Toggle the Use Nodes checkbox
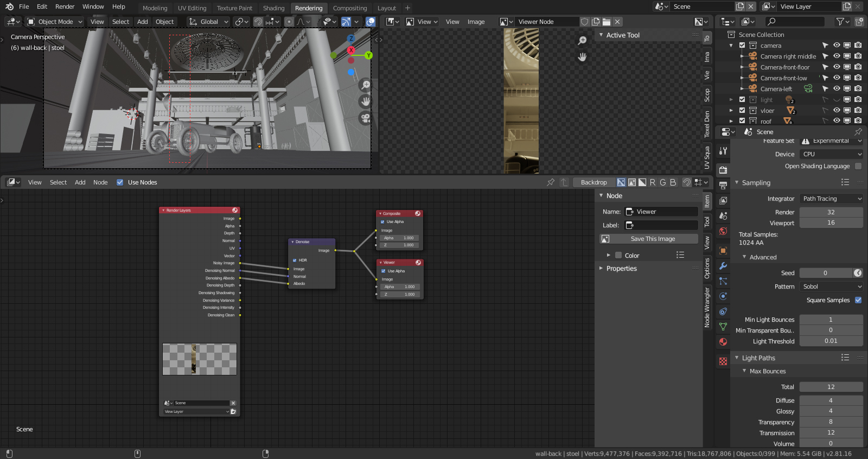 (x=120, y=182)
